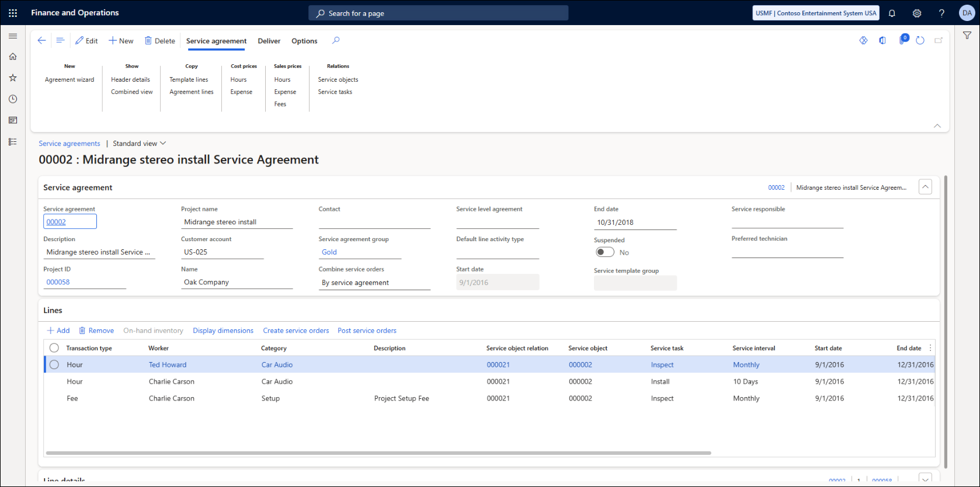This screenshot has width=980, height=487.
Task: Toggle the Suspended switch
Action: 604,252
